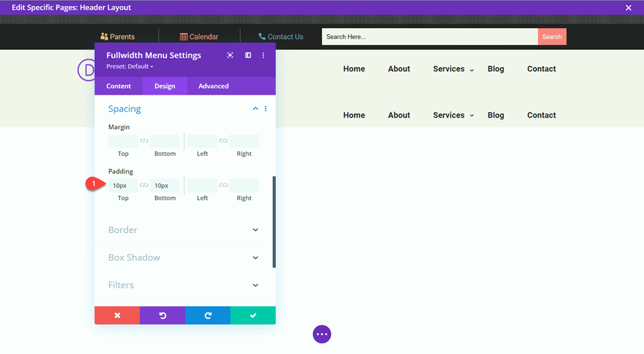Switch to the Content tab
644x354 pixels.
(x=119, y=86)
